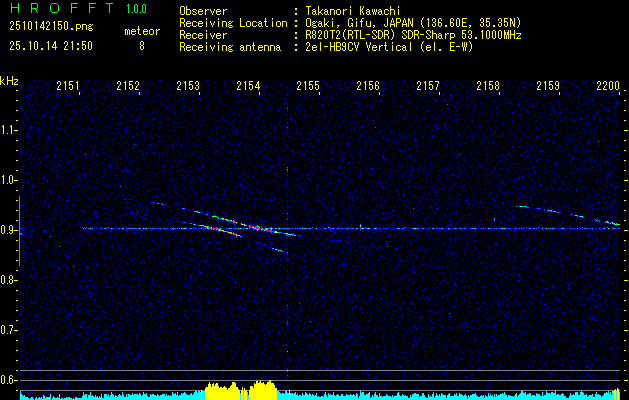Click the Receiver field label
Screen dimensions: 629x400
pos(203,35)
